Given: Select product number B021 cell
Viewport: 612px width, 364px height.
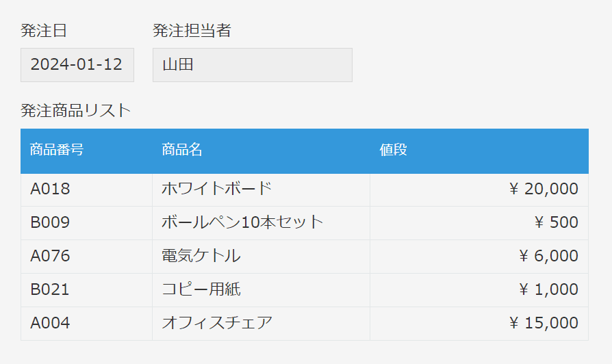Looking at the screenshot, I should tap(86, 290).
